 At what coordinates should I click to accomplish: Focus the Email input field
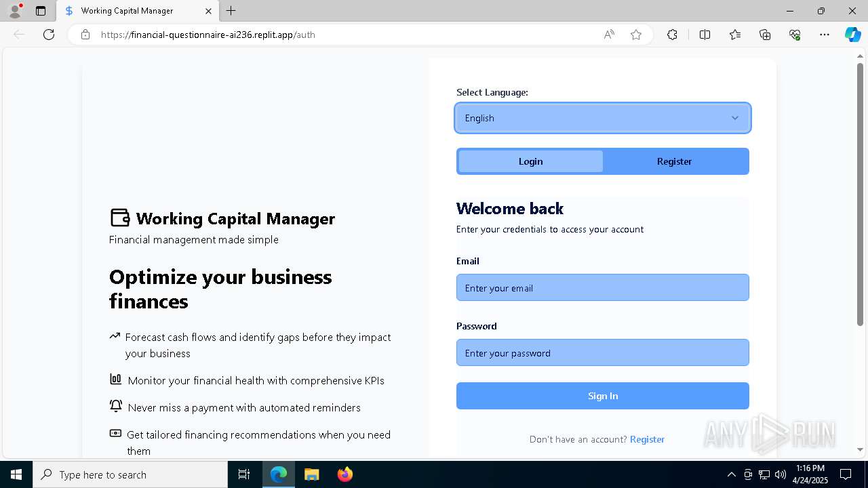(x=603, y=287)
